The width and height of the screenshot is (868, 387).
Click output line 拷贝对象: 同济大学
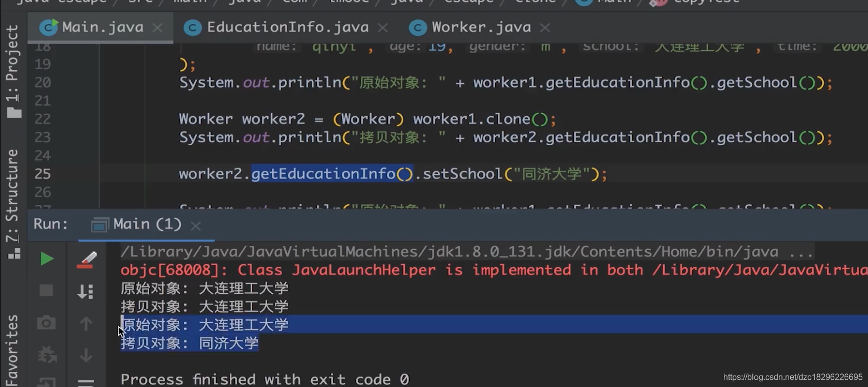pyautogui.click(x=189, y=343)
